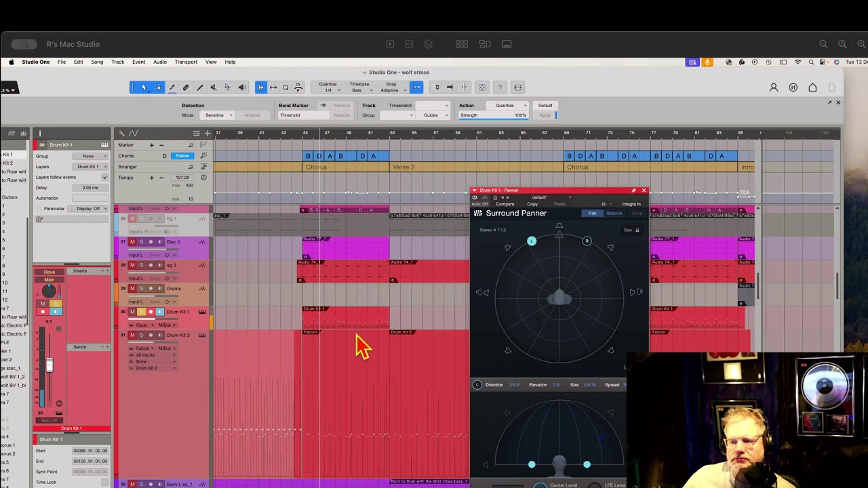Solo the Drum Kit 1 track
Viewport: 868px width, 488px height.
141,312
